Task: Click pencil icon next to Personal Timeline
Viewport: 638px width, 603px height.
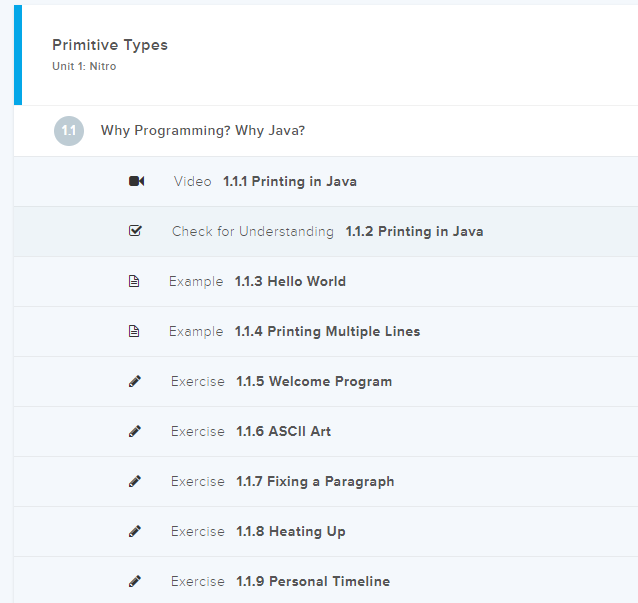Action: [x=135, y=581]
